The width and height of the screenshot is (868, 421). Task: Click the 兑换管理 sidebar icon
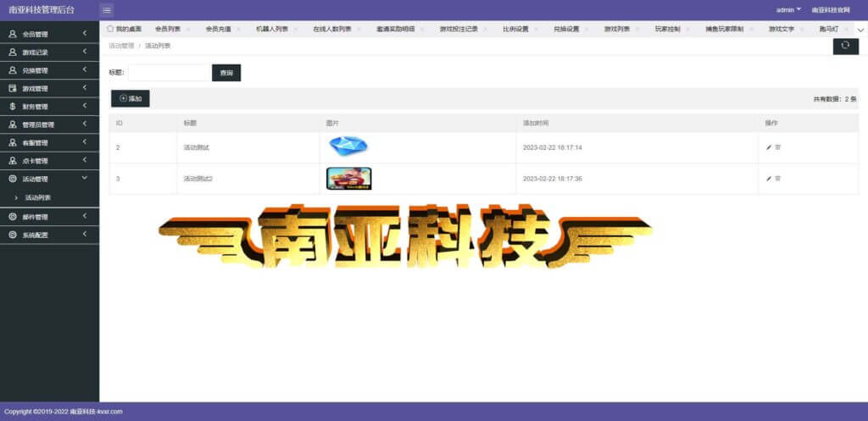tap(13, 71)
